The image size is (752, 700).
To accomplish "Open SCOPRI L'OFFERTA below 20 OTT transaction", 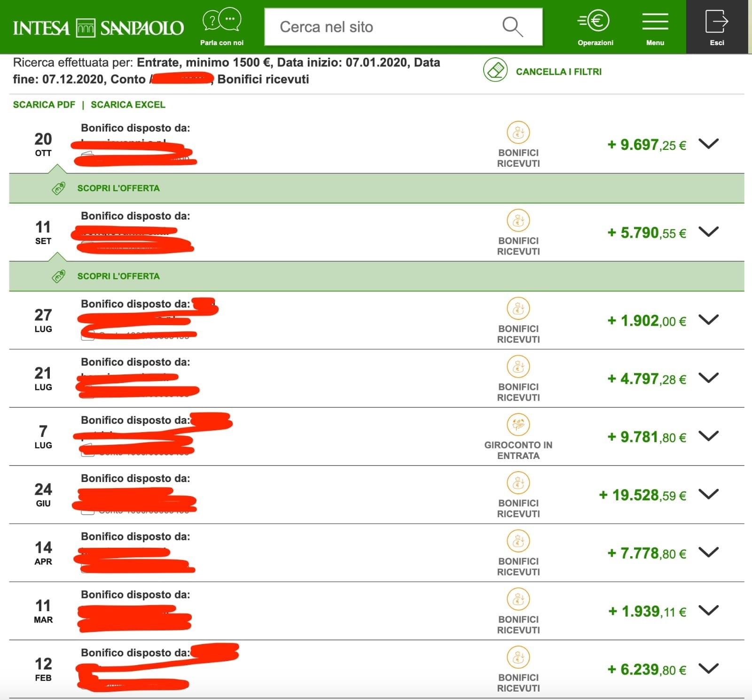I will pos(118,188).
